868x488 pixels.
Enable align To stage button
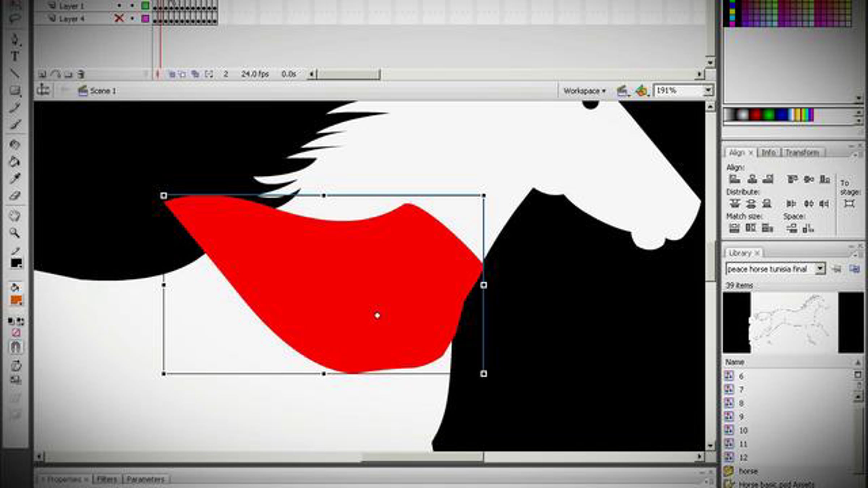pyautogui.click(x=849, y=204)
